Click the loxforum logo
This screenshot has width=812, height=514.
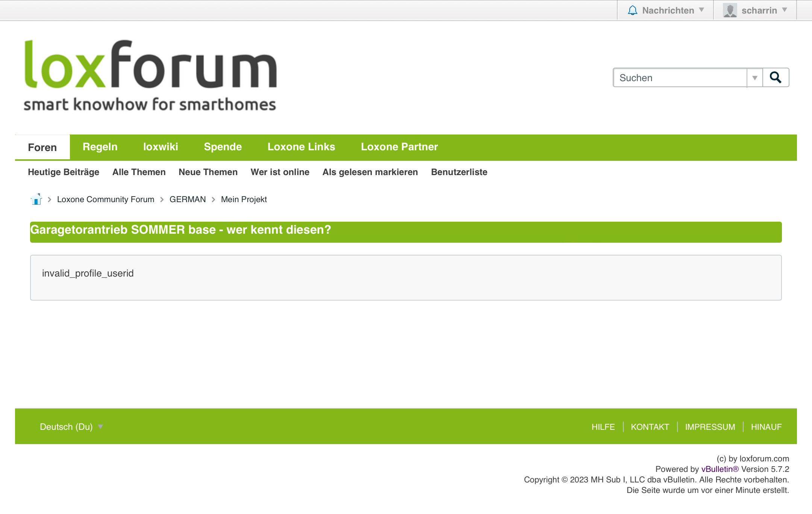pyautogui.click(x=150, y=75)
